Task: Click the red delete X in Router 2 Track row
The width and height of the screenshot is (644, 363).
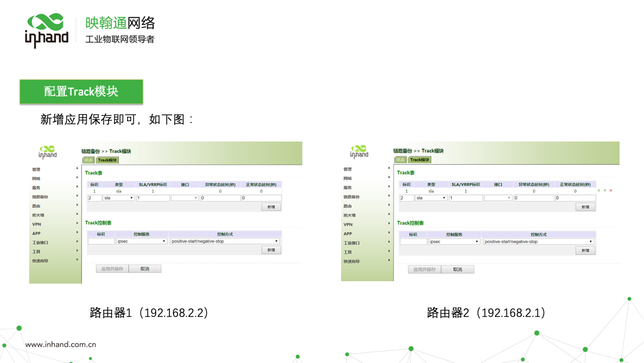Action: tap(611, 190)
